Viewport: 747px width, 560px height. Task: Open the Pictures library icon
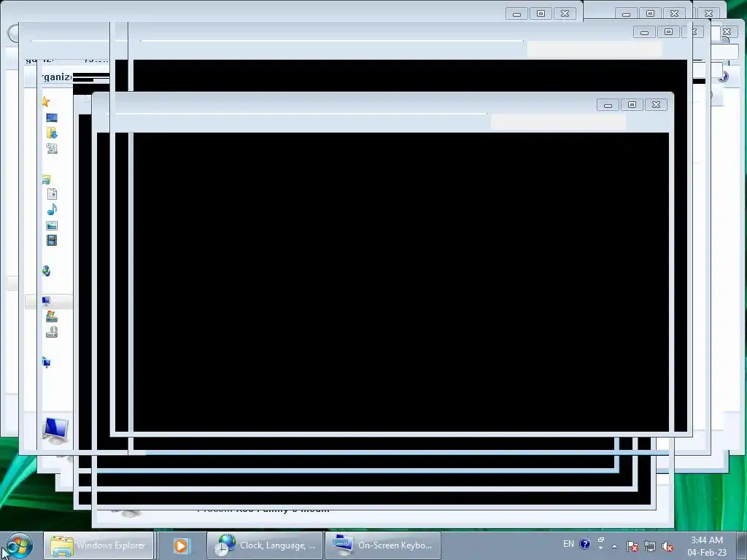click(x=52, y=225)
